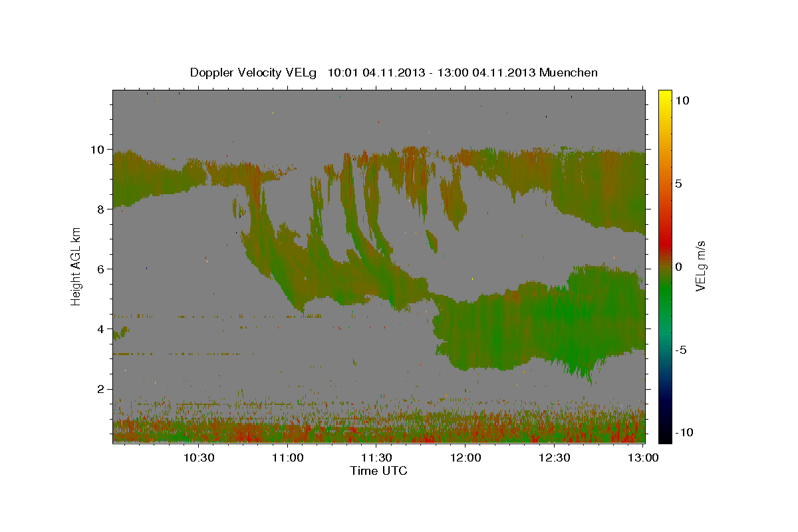Click the 'VELg m/s' colorbar title

[x=700, y=266]
